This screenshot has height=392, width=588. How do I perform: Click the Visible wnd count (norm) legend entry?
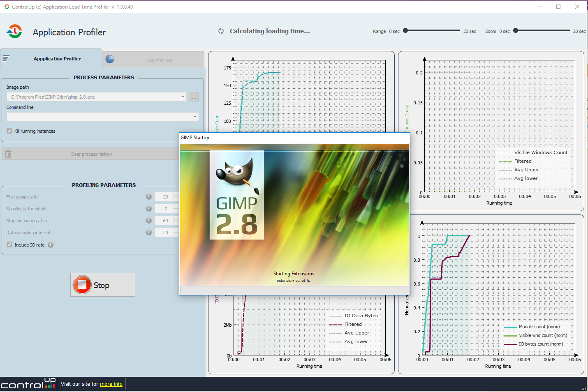tap(535, 335)
